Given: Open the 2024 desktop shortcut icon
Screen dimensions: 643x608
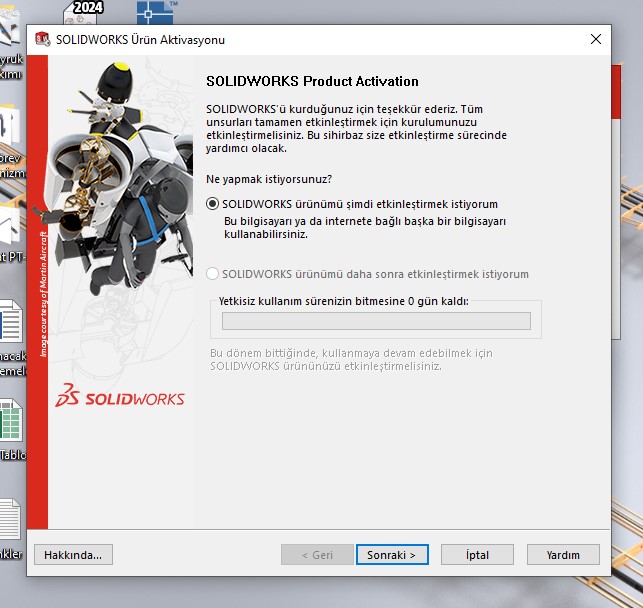Looking at the screenshot, I should [x=84, y=12].
